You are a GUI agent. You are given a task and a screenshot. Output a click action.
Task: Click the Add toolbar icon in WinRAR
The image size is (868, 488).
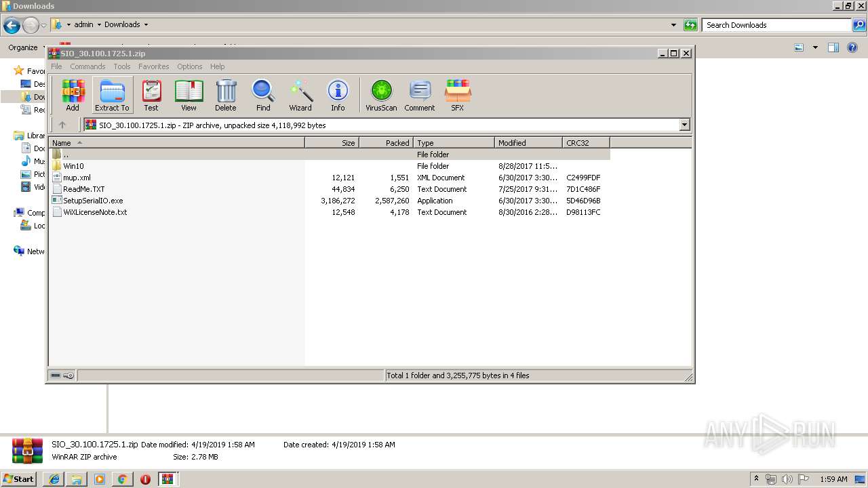73,95
